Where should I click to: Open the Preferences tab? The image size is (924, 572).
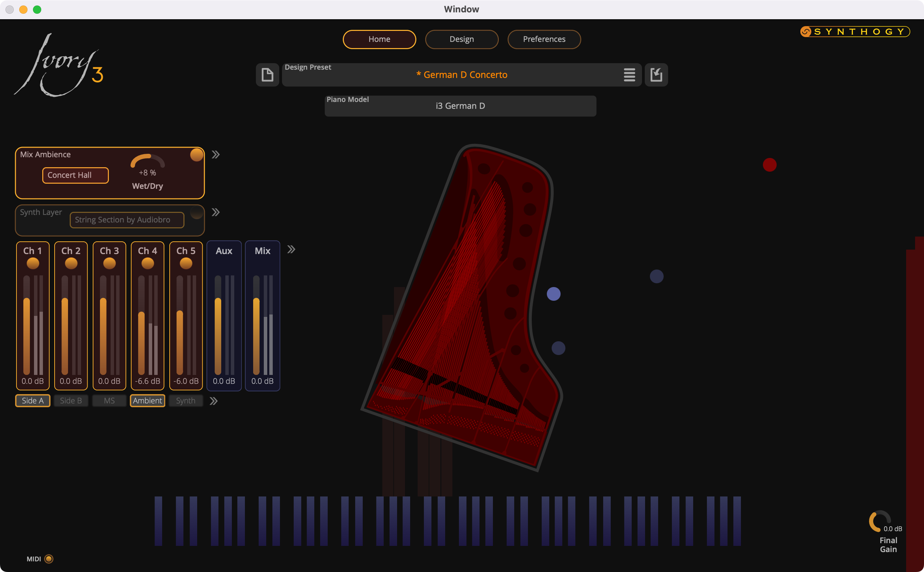tap(544, 39)
